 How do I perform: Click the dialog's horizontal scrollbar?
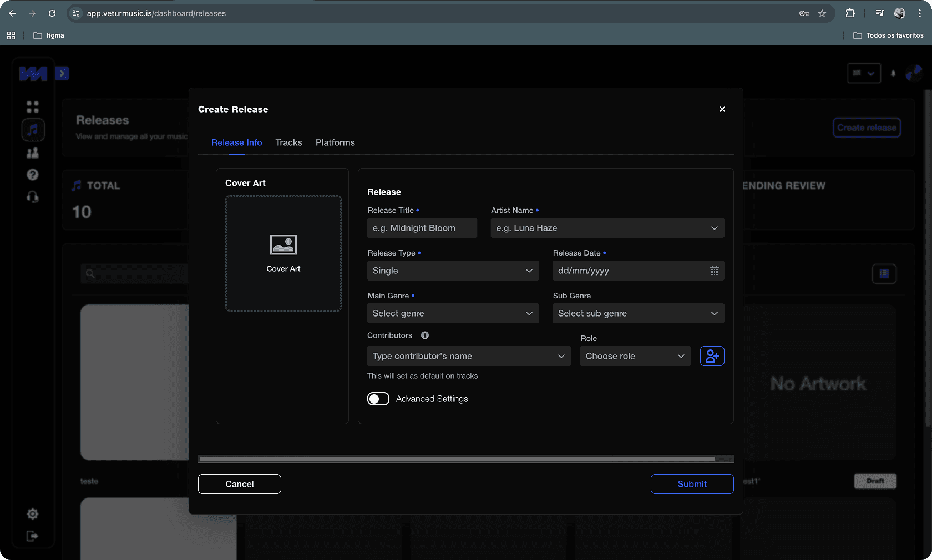[x=457, y=459]
